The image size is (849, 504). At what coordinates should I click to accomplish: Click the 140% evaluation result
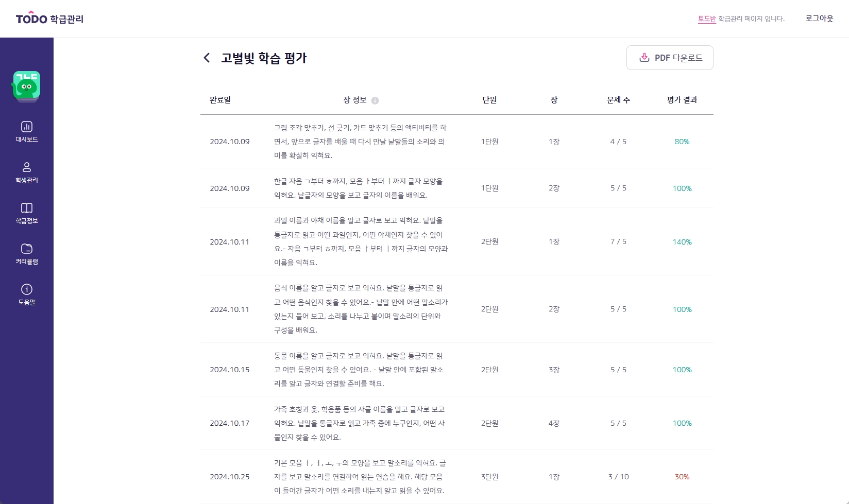tap(682, 242)
